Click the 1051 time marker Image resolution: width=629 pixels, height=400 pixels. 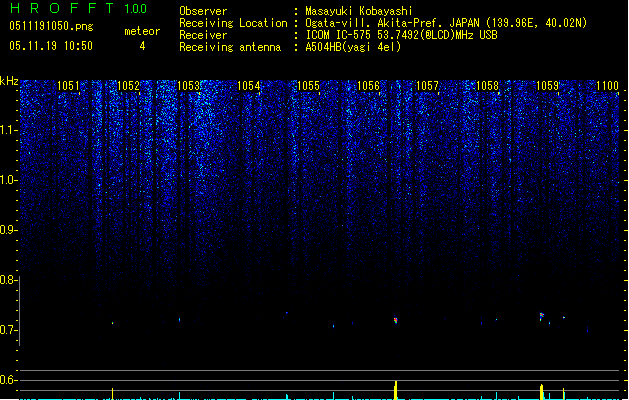[x=68, y=86]
